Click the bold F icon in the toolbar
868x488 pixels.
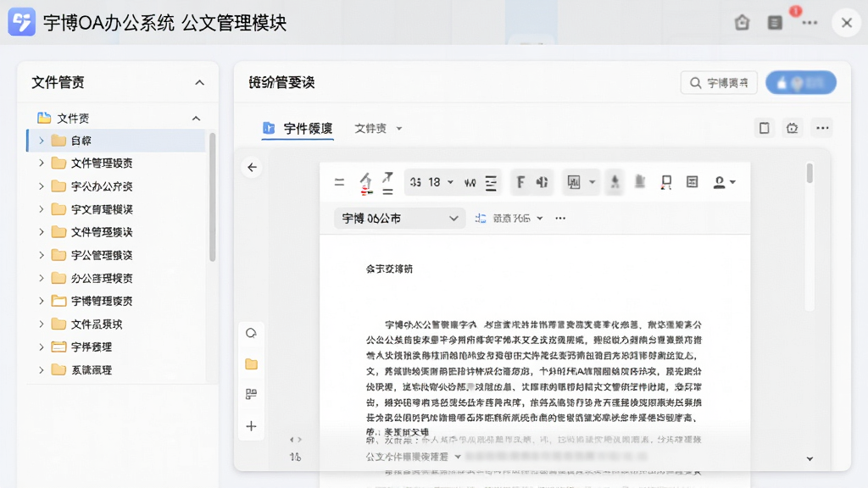pyautogui.click(x=520, y=182)
